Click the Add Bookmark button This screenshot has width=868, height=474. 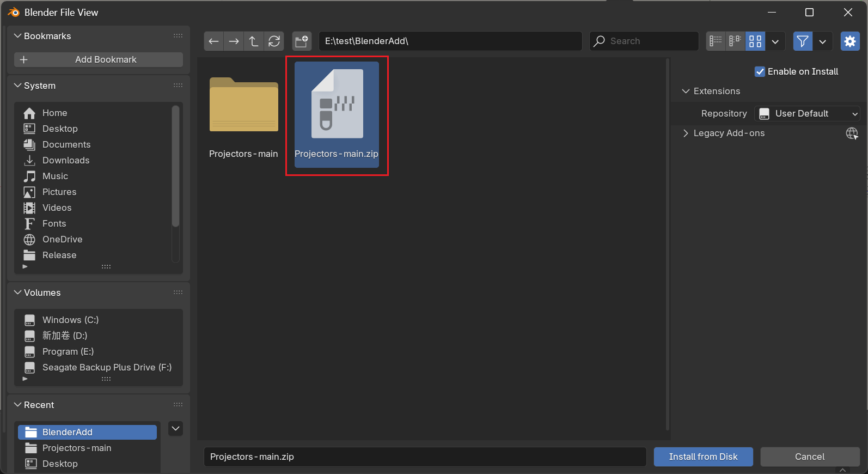99,59
